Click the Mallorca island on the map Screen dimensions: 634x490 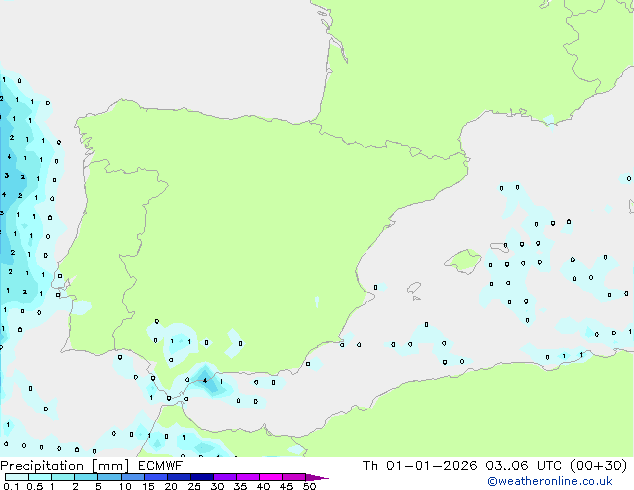tap(463, 261)
